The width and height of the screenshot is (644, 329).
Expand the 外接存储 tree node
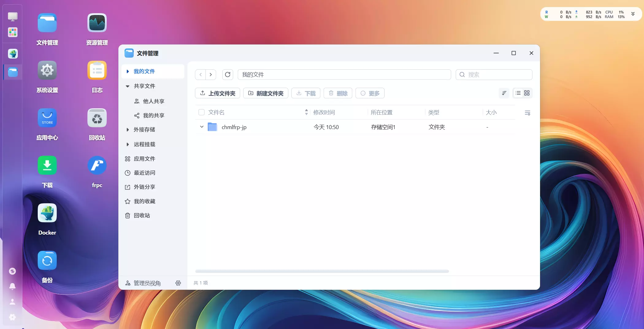[128, 130]
